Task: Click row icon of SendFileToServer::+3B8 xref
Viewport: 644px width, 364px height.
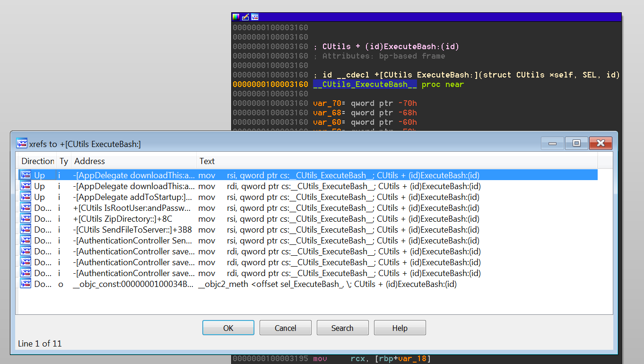Action: pos(26,230)
